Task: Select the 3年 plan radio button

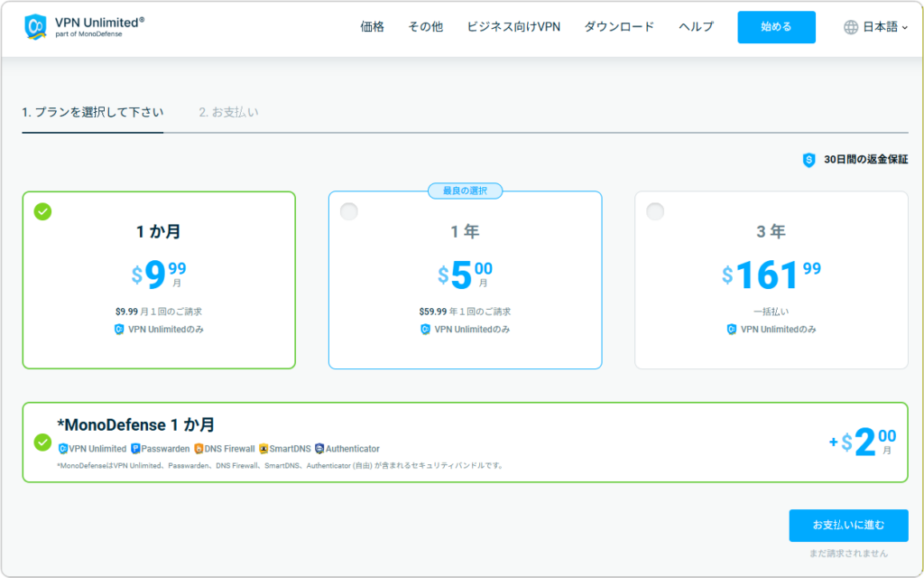Action: coord(655,211)
